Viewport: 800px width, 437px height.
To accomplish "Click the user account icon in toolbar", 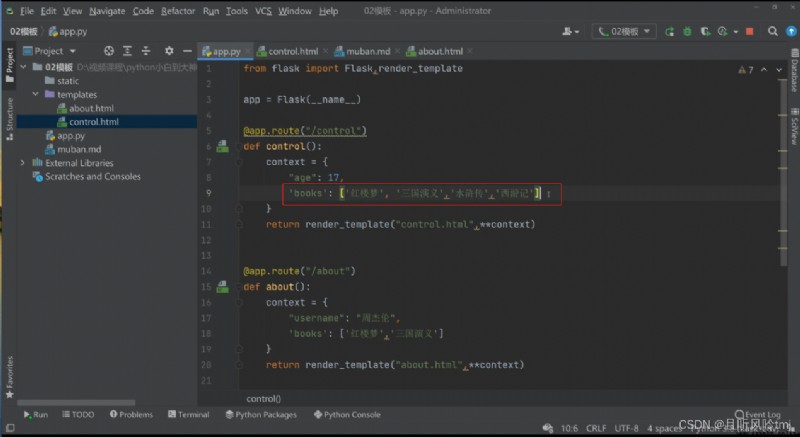I will click(x=570, y=32).
